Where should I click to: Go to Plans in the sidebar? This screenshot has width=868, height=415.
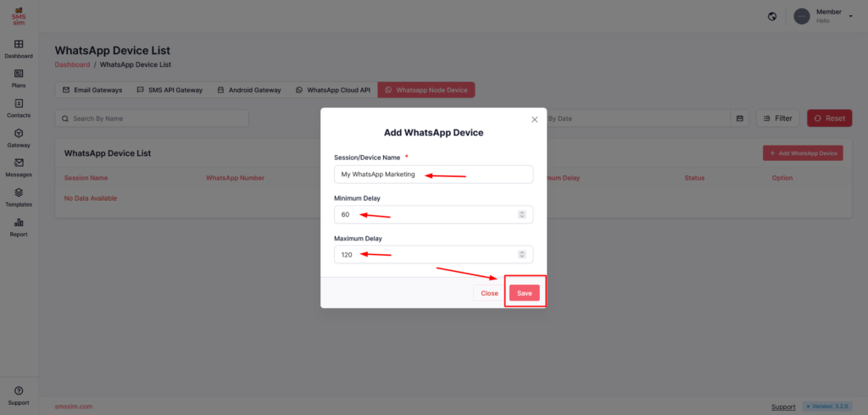pos(19,74)
